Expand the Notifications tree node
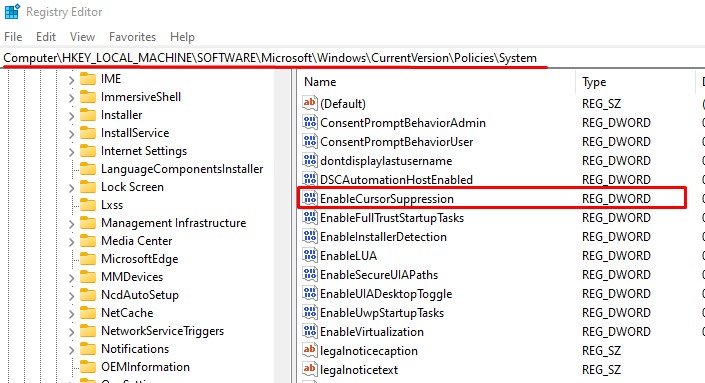The height and width of the screenshot is (383, 705). 71,349
